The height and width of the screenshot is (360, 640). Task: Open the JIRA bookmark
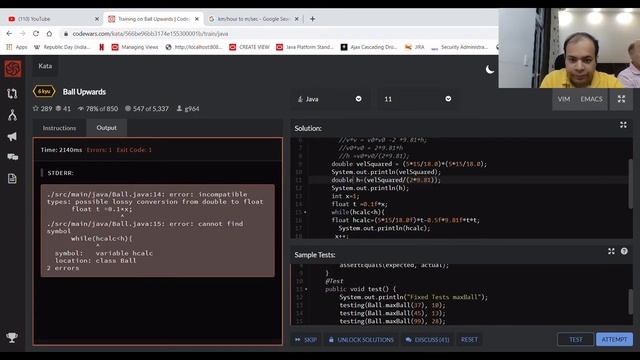pos(414,47)
